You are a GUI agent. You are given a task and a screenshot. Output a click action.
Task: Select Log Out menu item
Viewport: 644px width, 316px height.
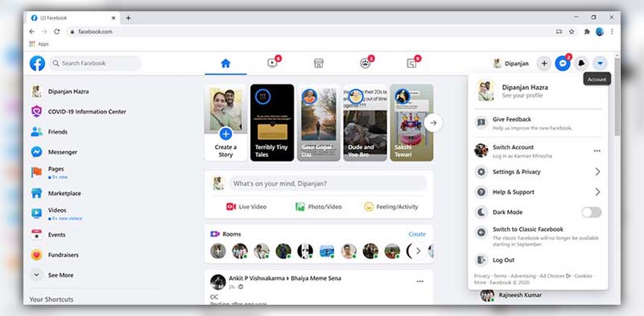pyautogui.click(x=538, y=261)
